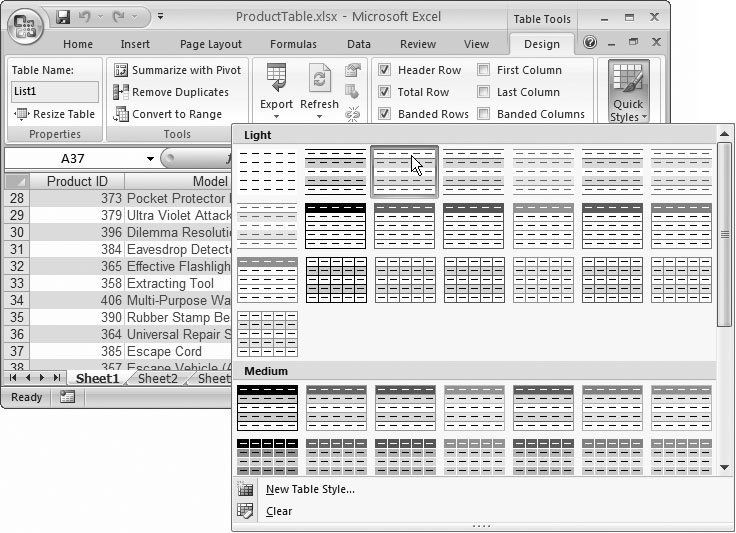Click in the Table Name field
Screen dimensions: 736x533
(55, 92)
